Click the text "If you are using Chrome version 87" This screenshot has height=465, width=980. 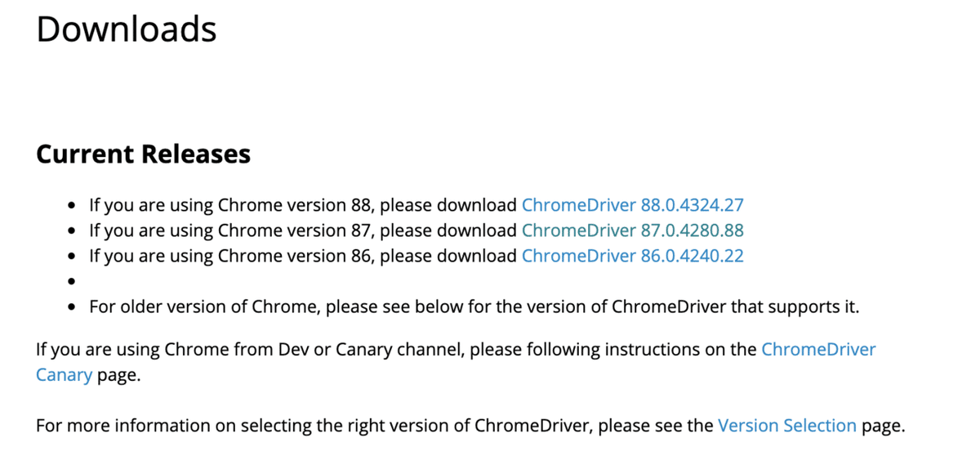pos(232,230)
